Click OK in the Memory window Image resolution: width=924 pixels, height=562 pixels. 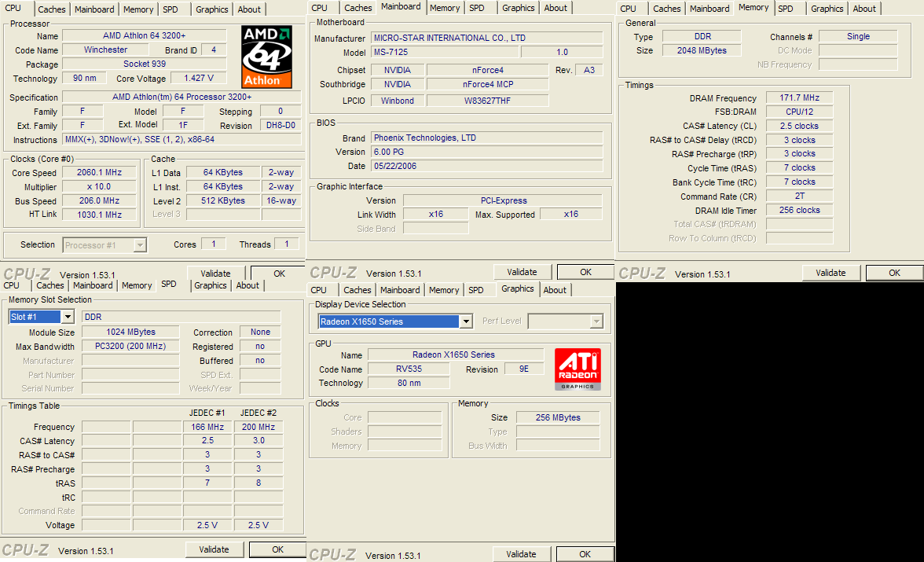point(894,273)
